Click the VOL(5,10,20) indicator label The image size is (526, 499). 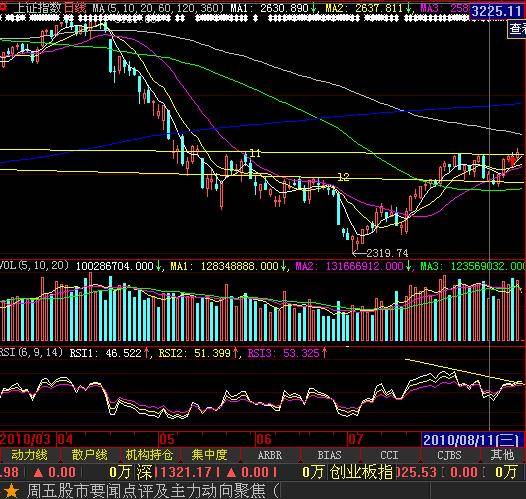click(34, 266)
